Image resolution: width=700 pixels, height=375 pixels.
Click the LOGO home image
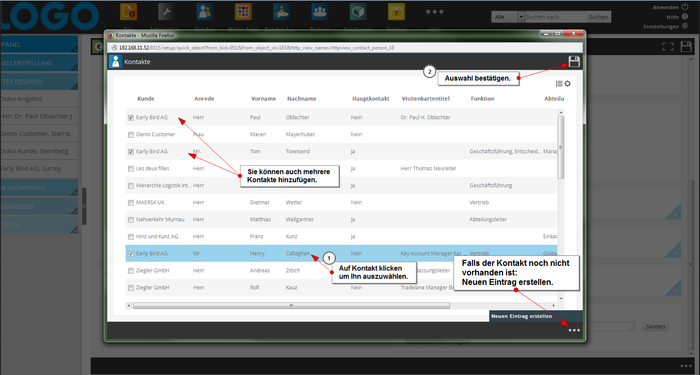(49, 17)
